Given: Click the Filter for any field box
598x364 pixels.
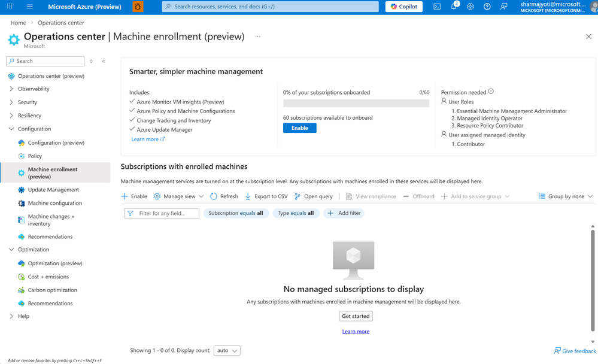Looking at the screenshot, I should 162,213.
